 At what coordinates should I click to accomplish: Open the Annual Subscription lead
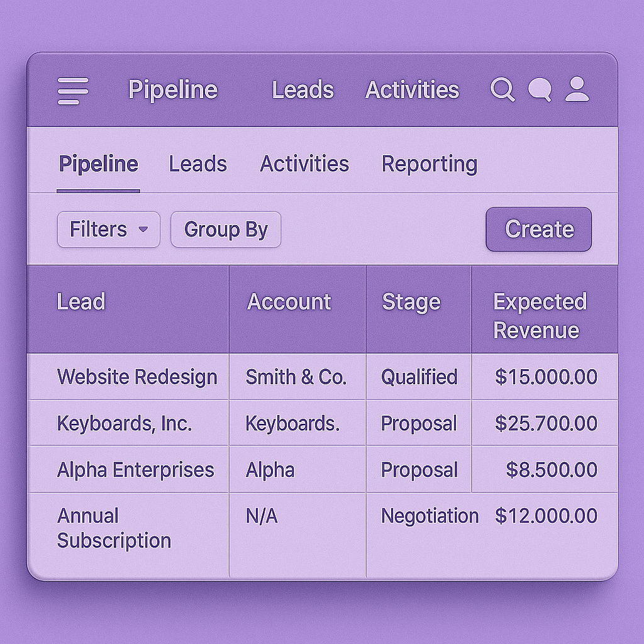point(114,528)
